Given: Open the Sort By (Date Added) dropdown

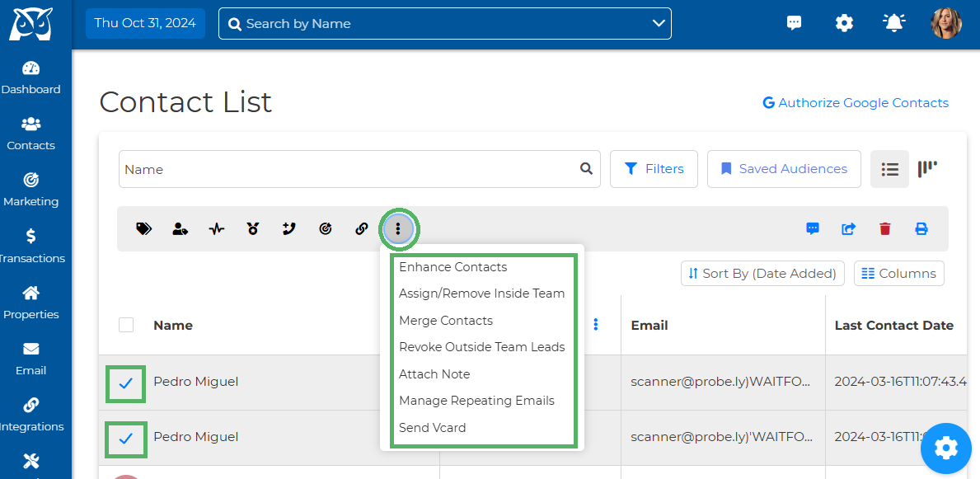Looking at the screenshot, I should [x=762, y=273].
